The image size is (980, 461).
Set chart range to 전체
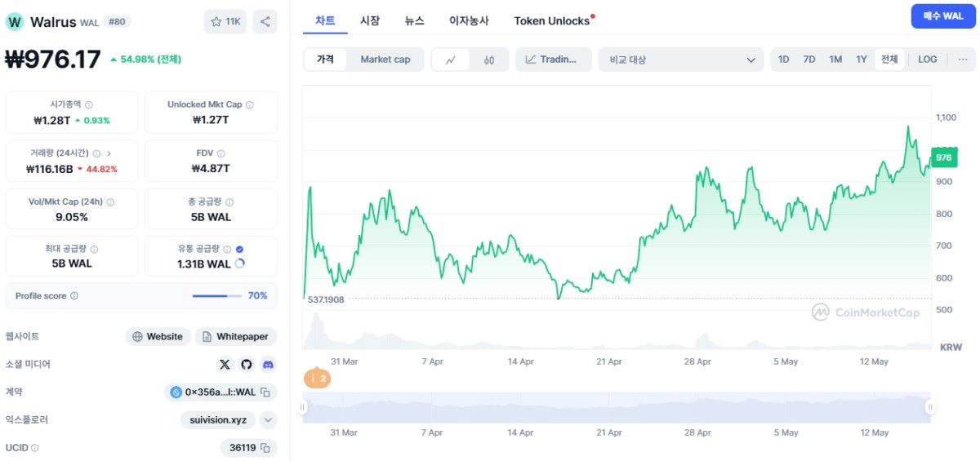pos(889,60)
